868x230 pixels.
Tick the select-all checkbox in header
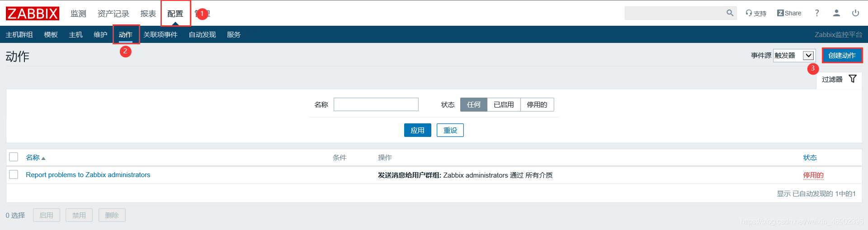(14, 157)
